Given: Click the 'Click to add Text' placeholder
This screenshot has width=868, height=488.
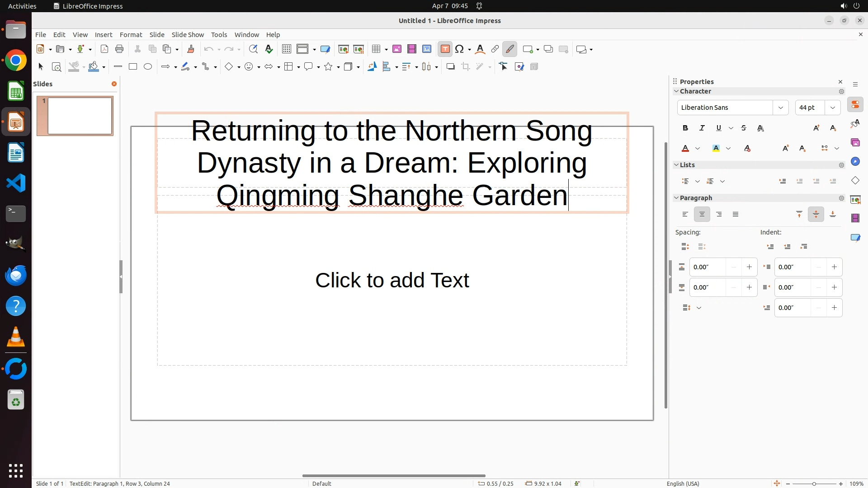Looking at the screenshot, I should [392, 281].
